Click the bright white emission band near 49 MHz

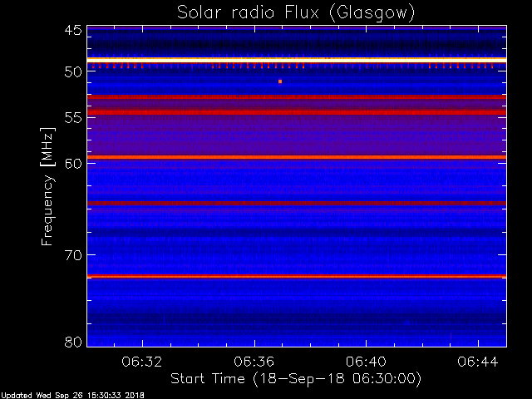297,60
